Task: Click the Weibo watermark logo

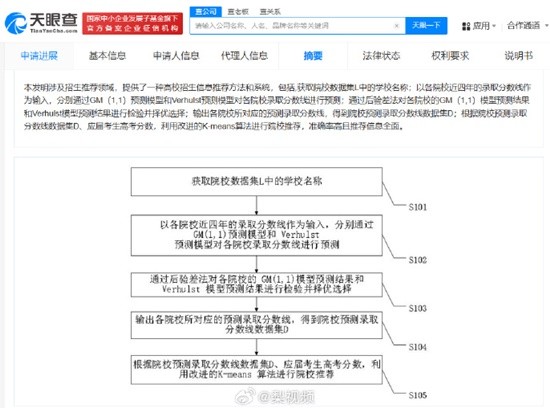Action: 245,396
